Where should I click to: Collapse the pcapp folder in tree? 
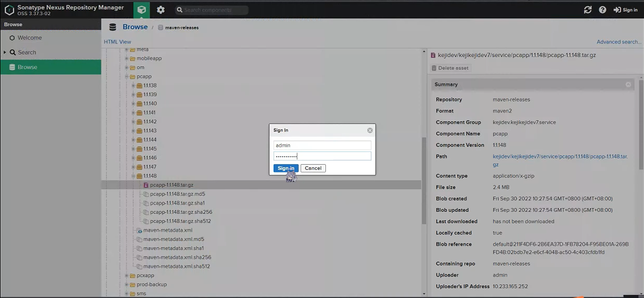(126, 77)
